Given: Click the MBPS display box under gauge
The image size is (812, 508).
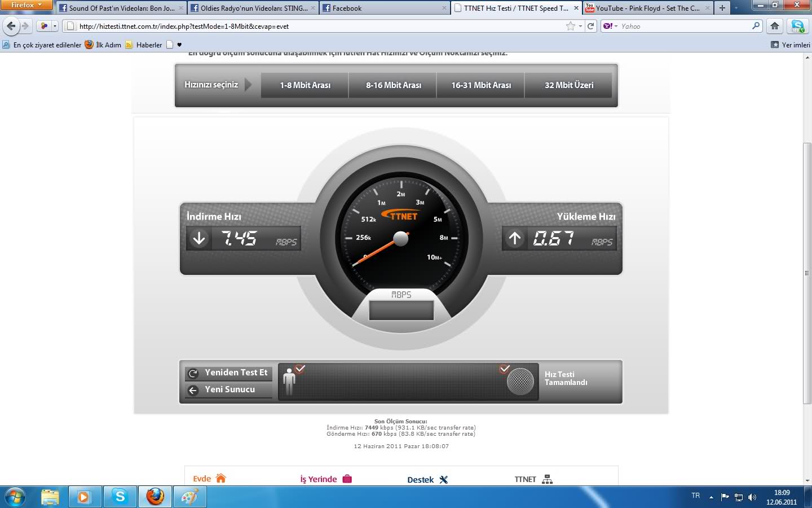Looking at the screenshot, I should tap(401, 310).
